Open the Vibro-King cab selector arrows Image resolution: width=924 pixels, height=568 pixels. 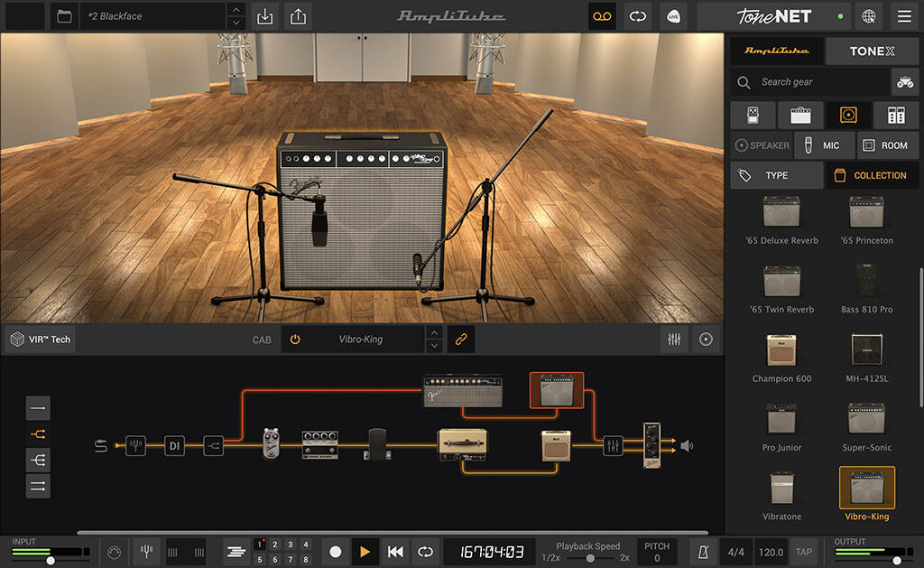(x=434, y=339)
